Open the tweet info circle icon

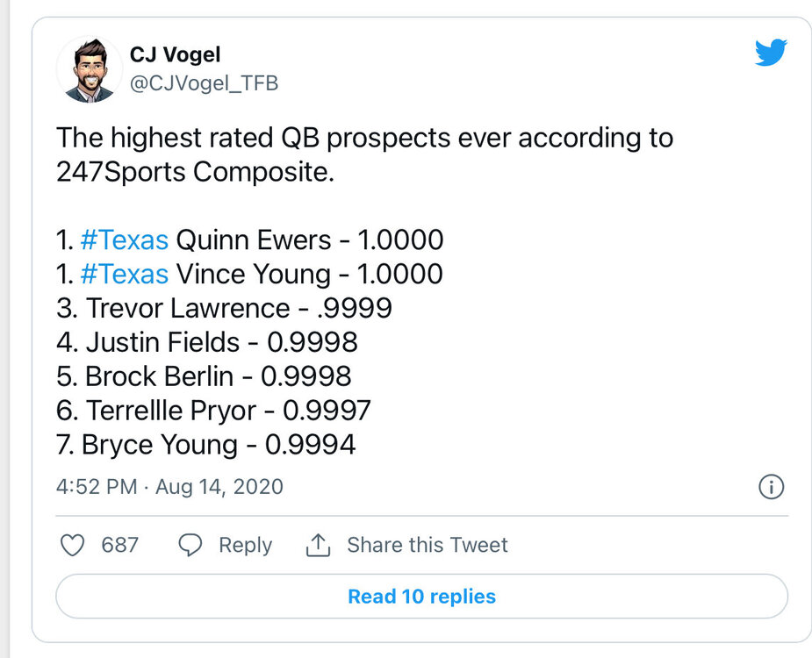(x=770, y=487)
